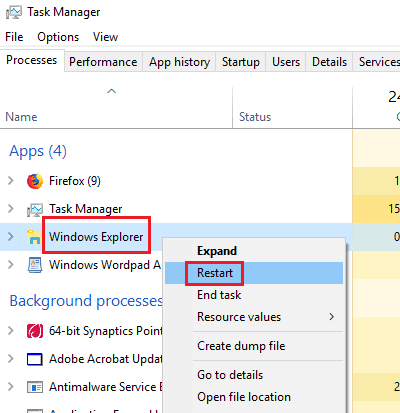Expand the Antimalware Service process row
This screenshot has height=413, width=400.
[x=11, y=387]
